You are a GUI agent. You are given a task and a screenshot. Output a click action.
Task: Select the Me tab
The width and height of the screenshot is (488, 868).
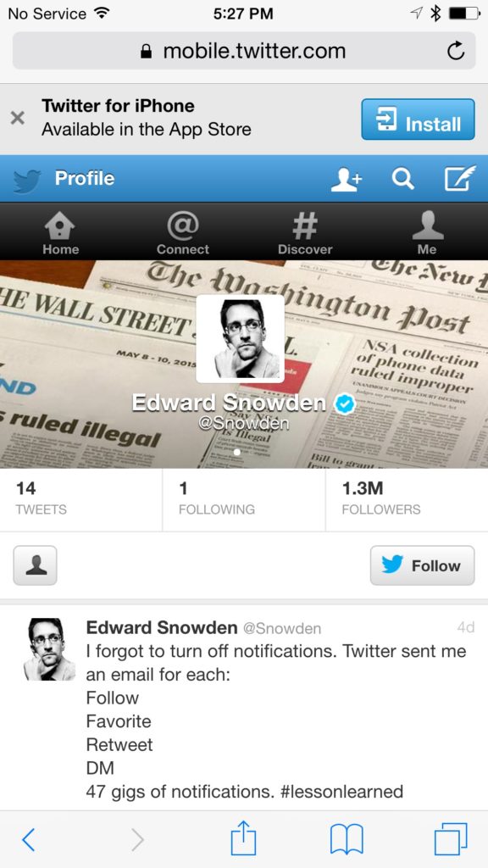(x=427, y=232)
